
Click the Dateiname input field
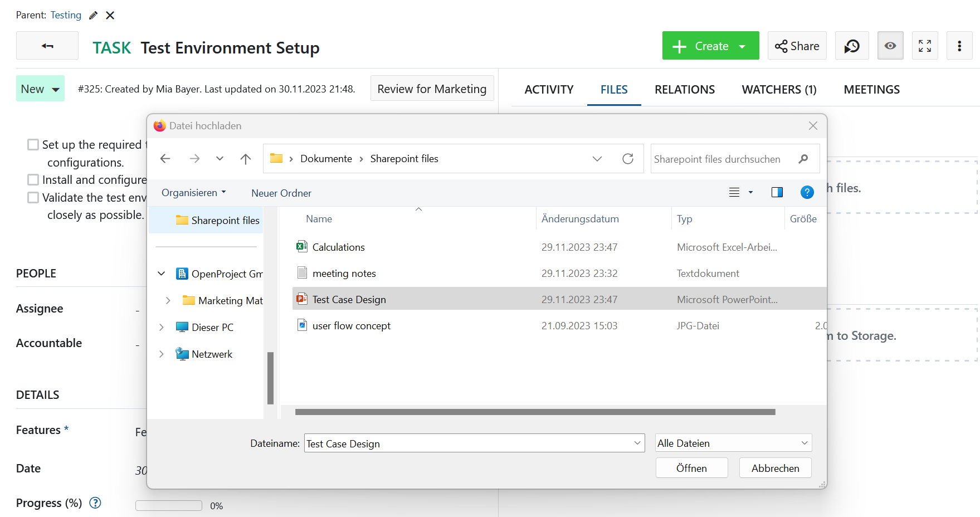coord(468,443)
